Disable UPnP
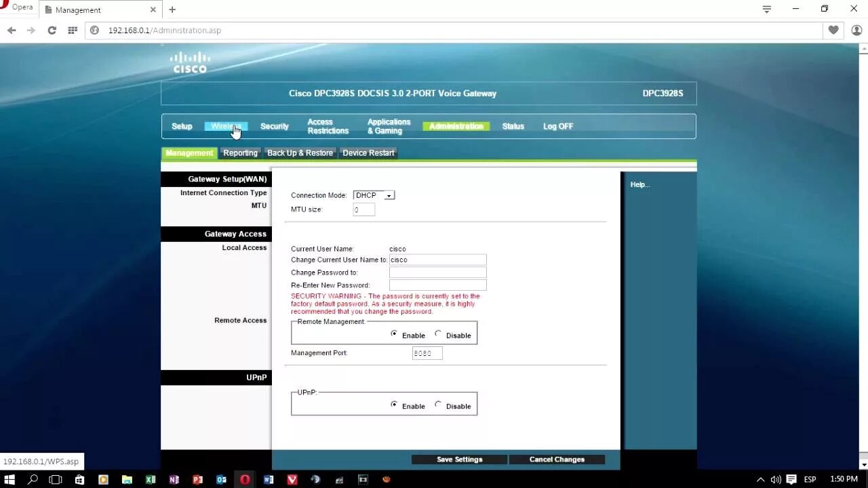868x488 pixels. coord(438,405)
